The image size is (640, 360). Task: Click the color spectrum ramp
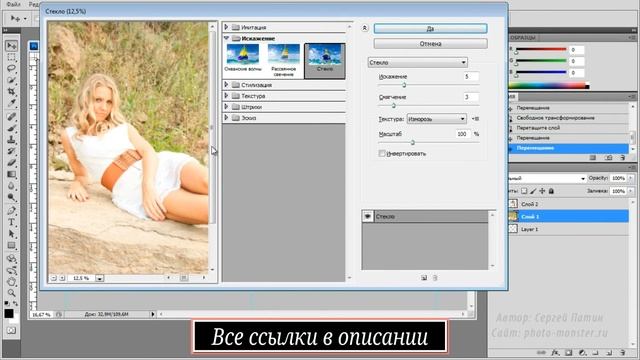tap(548, 86)
